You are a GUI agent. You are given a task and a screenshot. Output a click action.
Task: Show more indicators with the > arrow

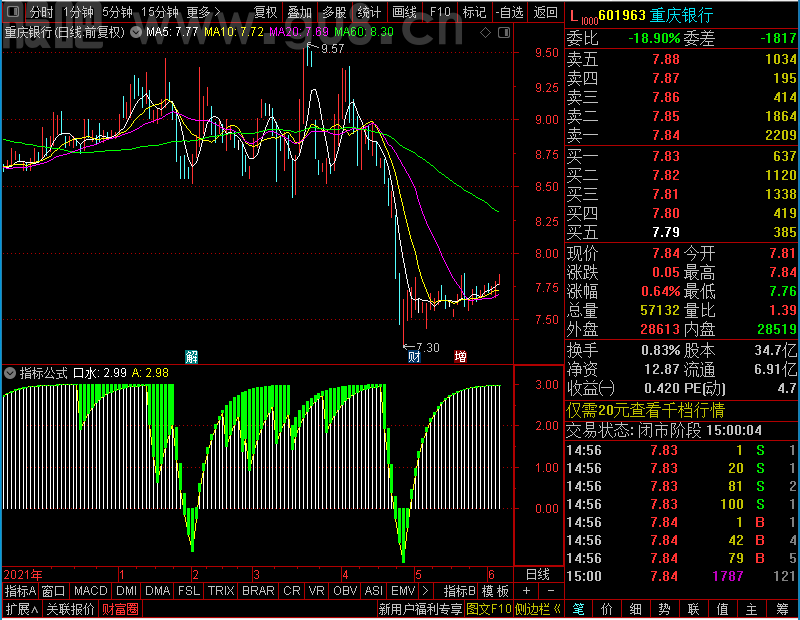pyautogui.click(x=426, y=591)
